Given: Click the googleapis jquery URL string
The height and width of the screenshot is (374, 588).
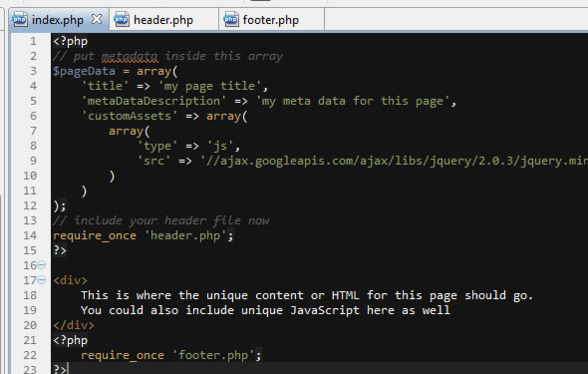Looking at the screenshot, I should [394, 161].
